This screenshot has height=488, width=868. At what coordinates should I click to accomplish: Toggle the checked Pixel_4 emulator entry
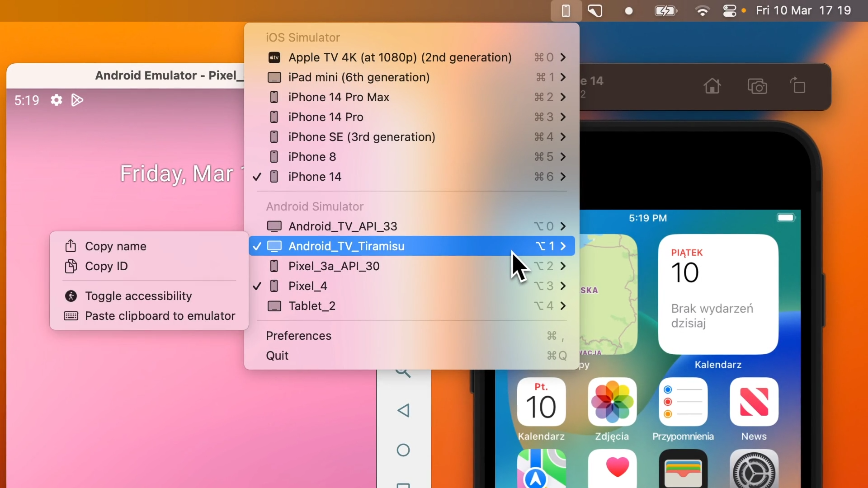(308, 286)
